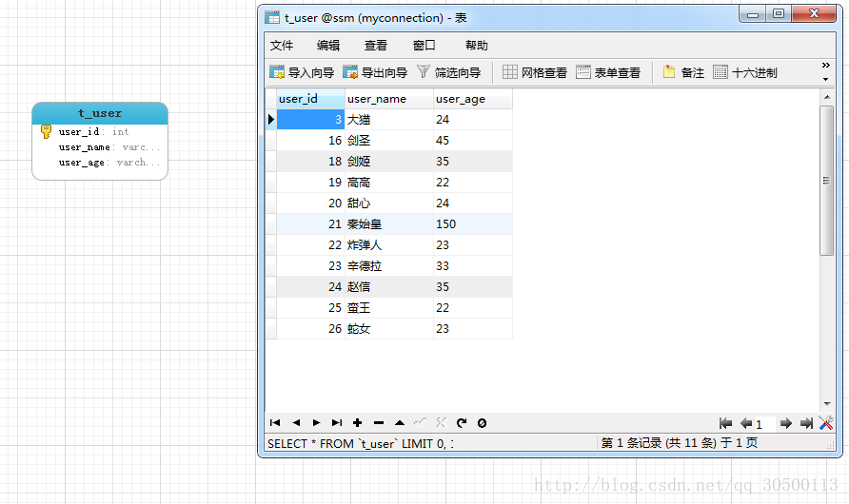Switch to 表单查看 form view

click(608, 72)
